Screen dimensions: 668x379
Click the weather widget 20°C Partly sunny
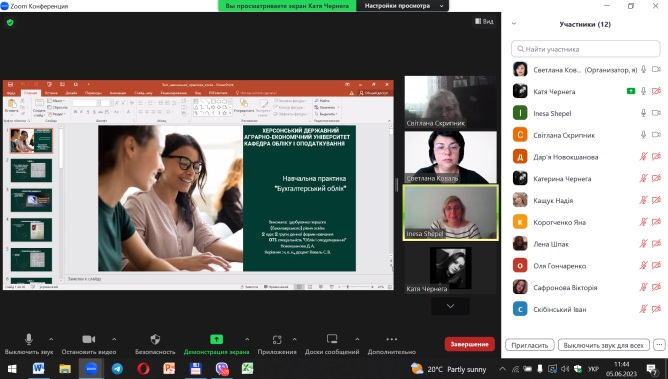click(x=449, y=369)
